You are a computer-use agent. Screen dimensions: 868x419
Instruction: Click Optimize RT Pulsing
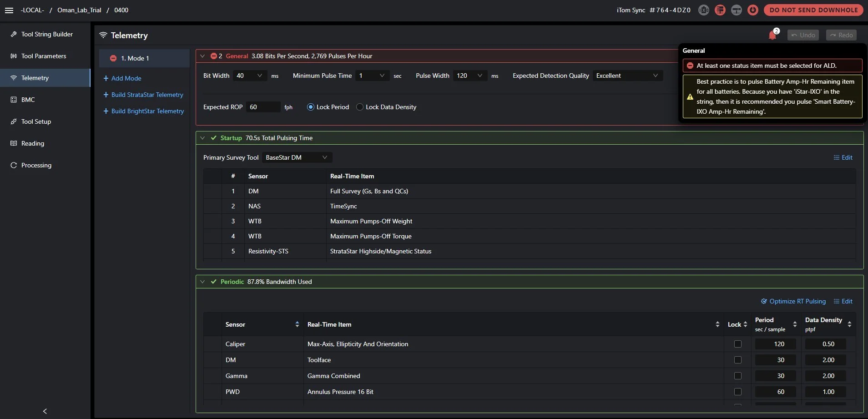(793, 301)
